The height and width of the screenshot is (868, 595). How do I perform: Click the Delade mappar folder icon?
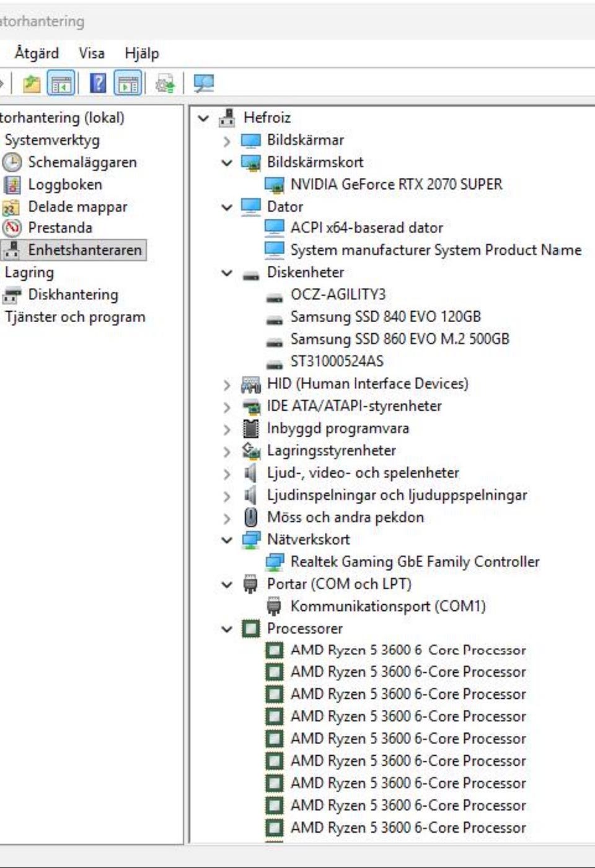tap(11, 207)
